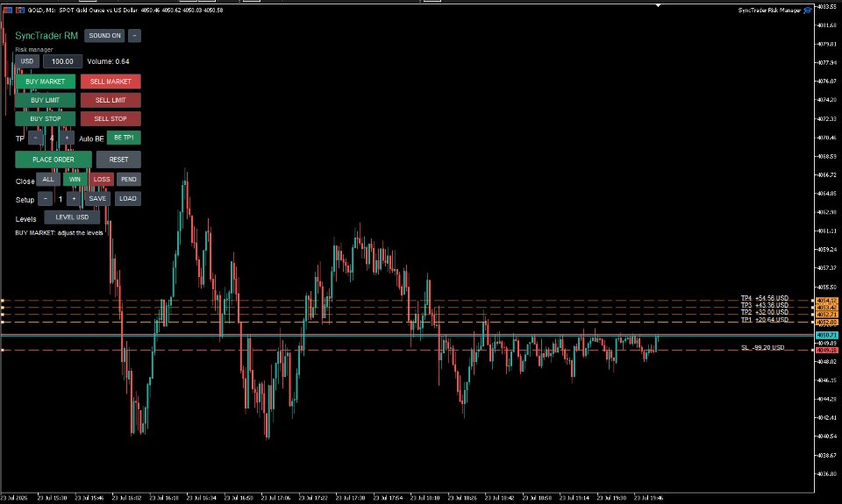Click the 23 Jul 17:06 time label

point(275,498)
